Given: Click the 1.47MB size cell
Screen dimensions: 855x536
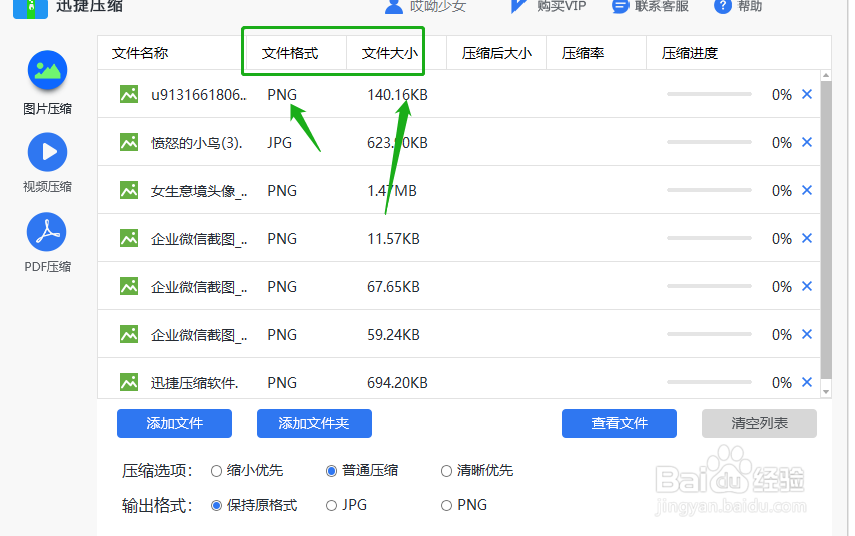Looking at the screenshot, I should coord(392,191).
